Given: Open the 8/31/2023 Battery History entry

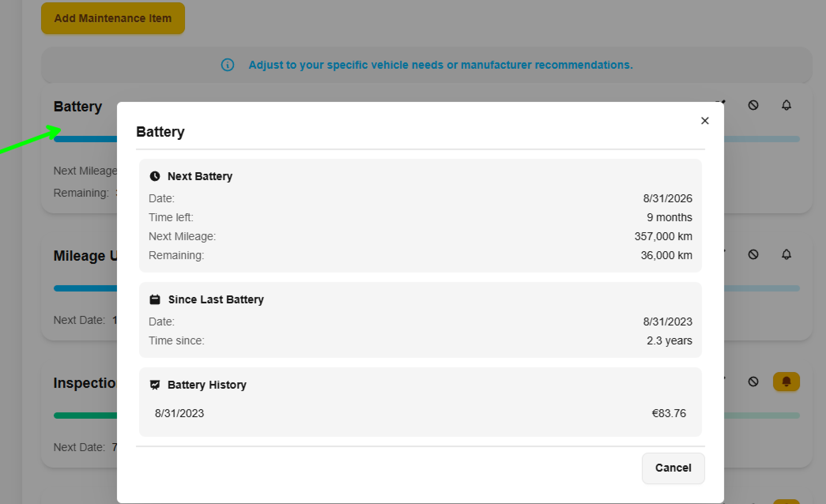Looking at the screenshot, I should [179, 413].
